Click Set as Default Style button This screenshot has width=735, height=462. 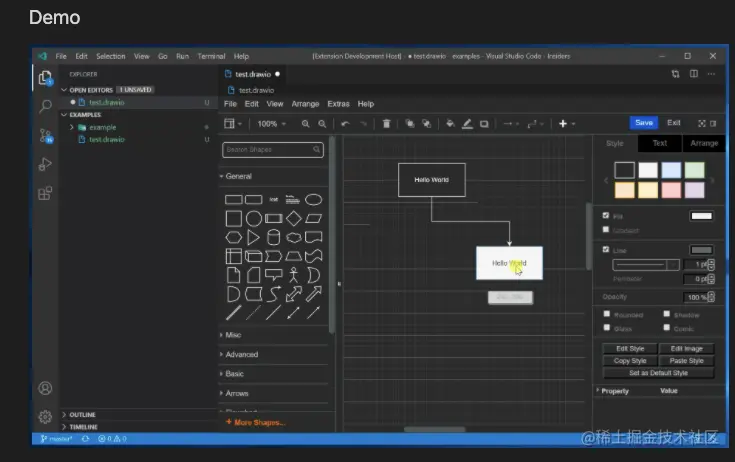(x=658, y=373)
